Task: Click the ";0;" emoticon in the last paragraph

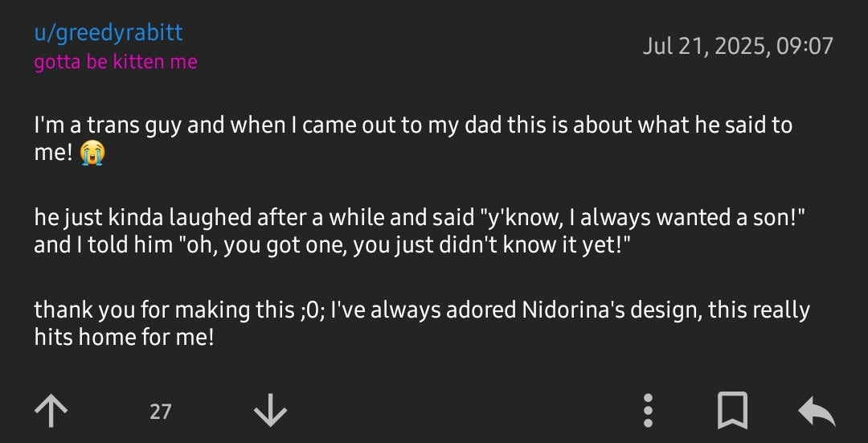Action: (x=310, y=310)
